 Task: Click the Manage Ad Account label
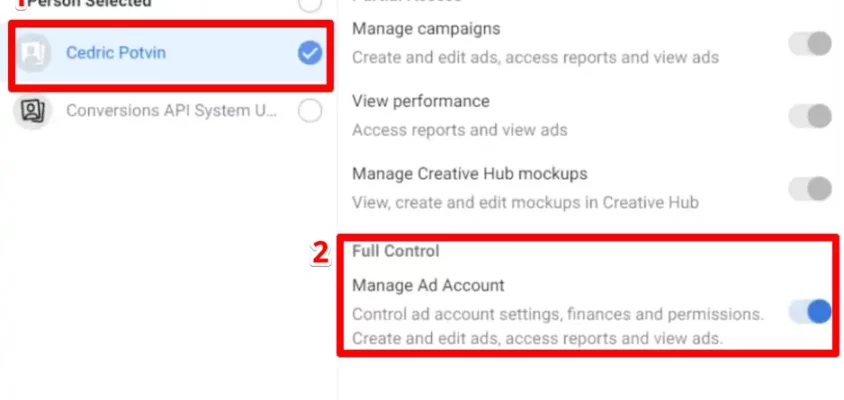(x=428, y=286)
